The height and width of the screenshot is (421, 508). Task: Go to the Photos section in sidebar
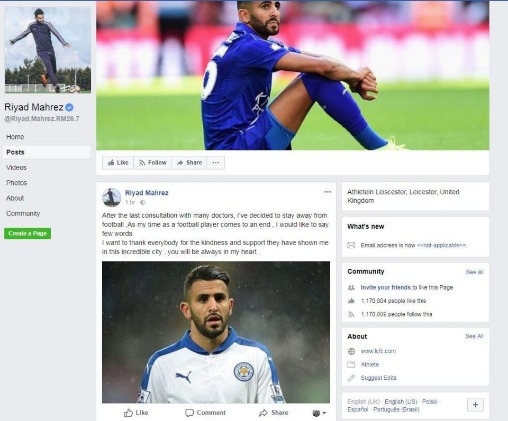(16, 183)
